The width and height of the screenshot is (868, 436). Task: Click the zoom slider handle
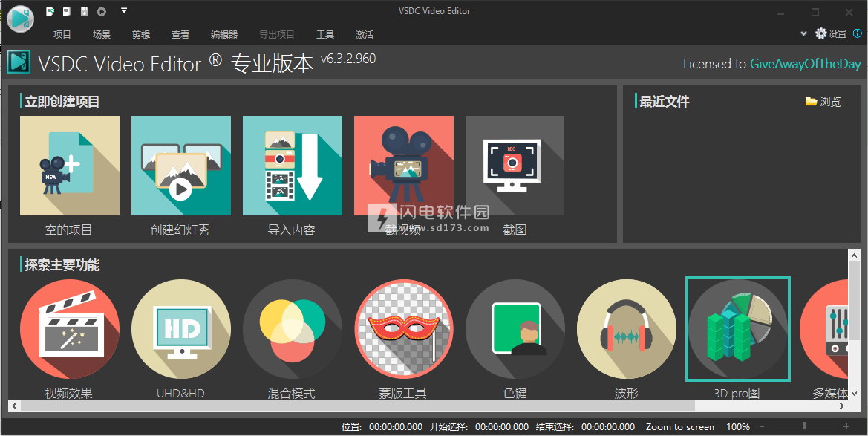804,426
